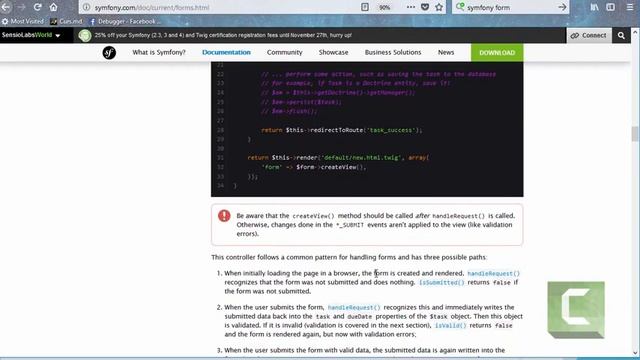Open the Library icon in toolbar
Image resolution: width=640 pixels, height=360 pixels.
pyautogui.click(x=594, y=7)
